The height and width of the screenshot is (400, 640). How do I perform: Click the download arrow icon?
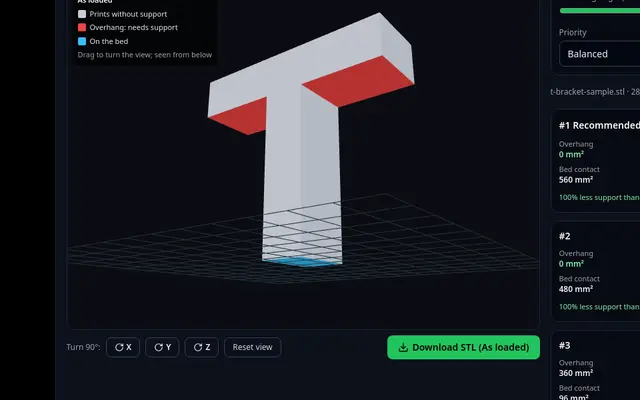403,347
